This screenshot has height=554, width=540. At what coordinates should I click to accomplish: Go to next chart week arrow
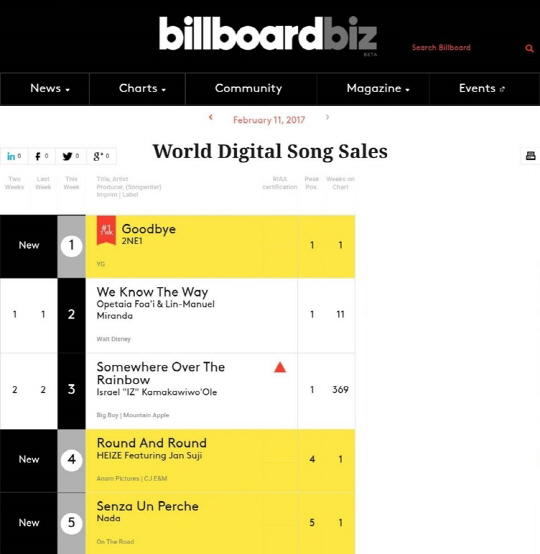pos(327,117)
